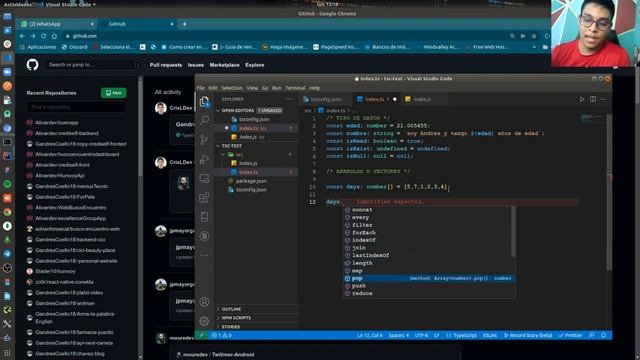This screenshot has height=360, width=640.
Task: Open the Remote Explorer view in VS Code
Action: 204,178
